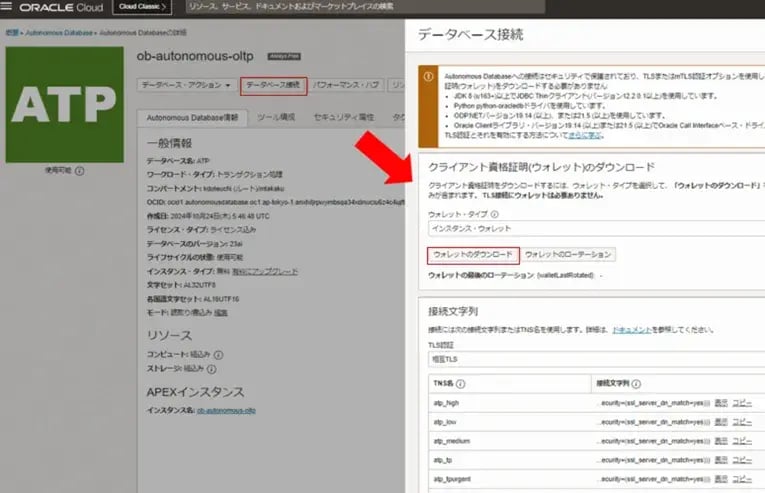765x493 pixels.
Task: Click 表示 link for atp_medium row
Action: point(720,441)
